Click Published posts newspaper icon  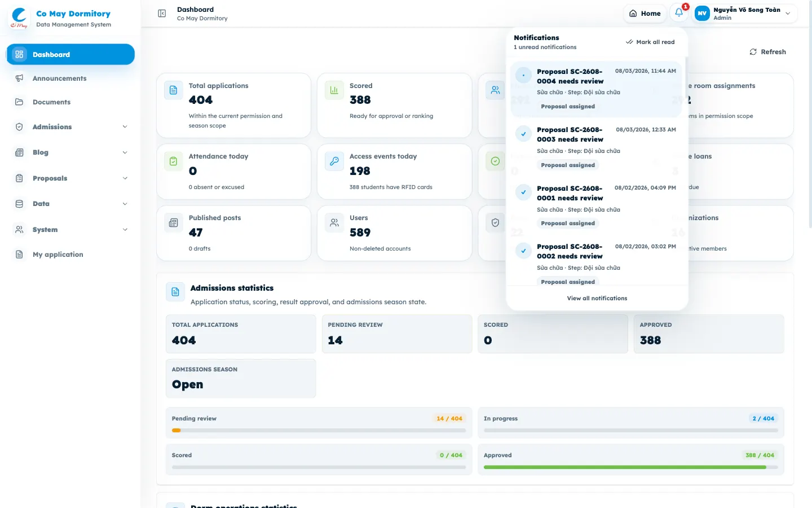(x=173, y=223)
